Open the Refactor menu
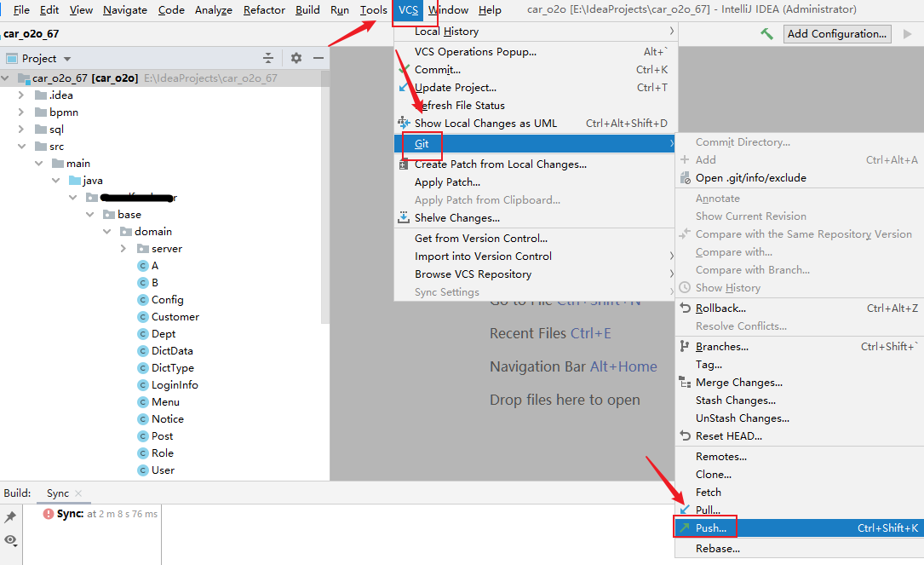This screenshot has width=924, height=565. click(264, 10)
